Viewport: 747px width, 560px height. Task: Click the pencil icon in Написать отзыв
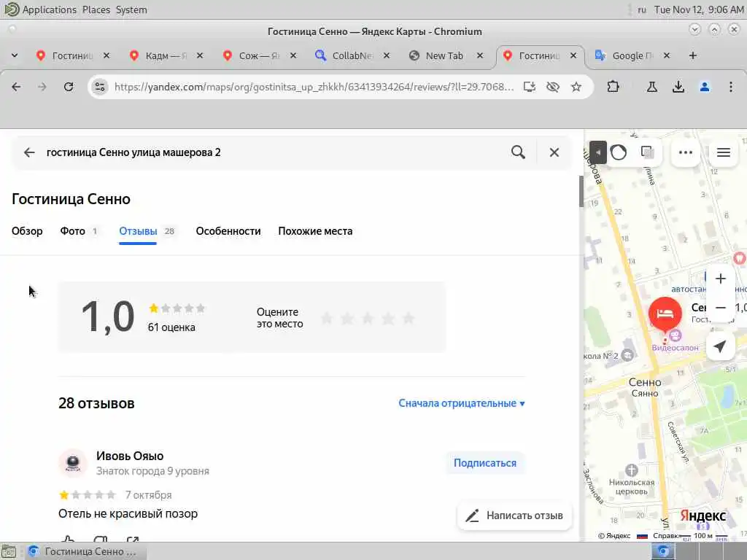[472, 516]
